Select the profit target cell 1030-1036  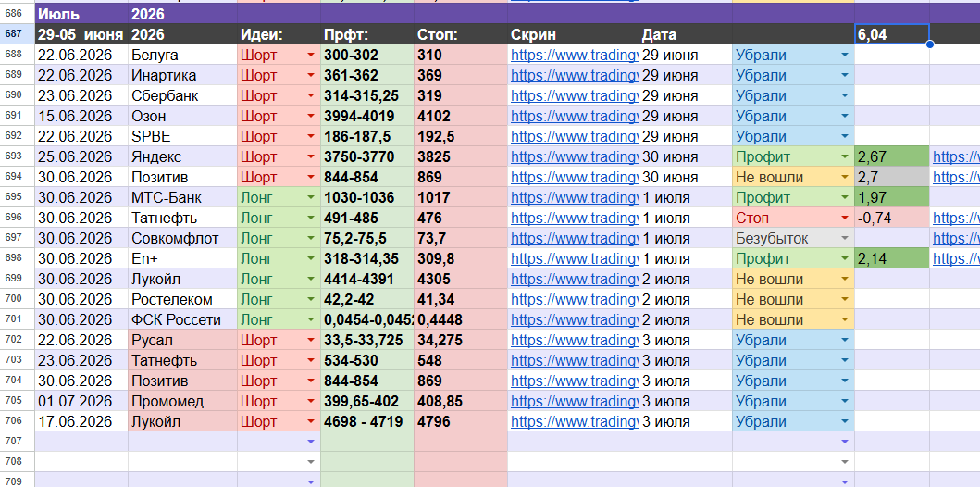[x=366, y=197]
